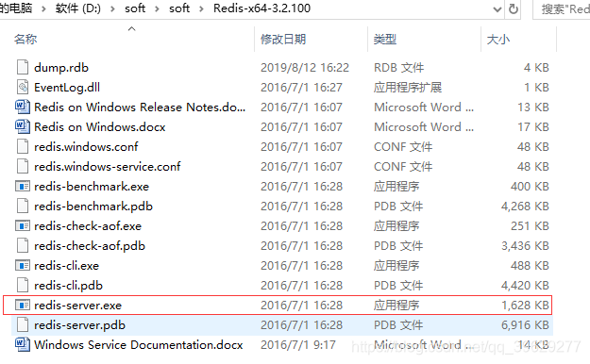Click inside the search Redis box
The width and height of the screenshot is (590, 364).
(562, 9)
